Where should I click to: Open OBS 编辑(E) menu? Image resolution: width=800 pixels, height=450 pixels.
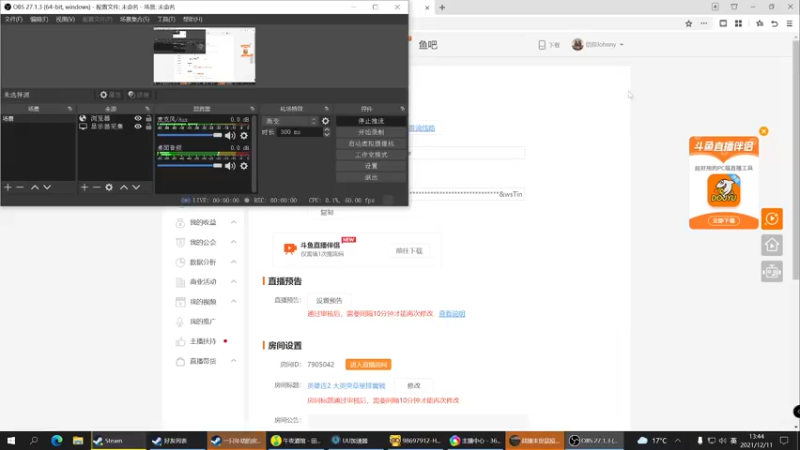[39, 19]
